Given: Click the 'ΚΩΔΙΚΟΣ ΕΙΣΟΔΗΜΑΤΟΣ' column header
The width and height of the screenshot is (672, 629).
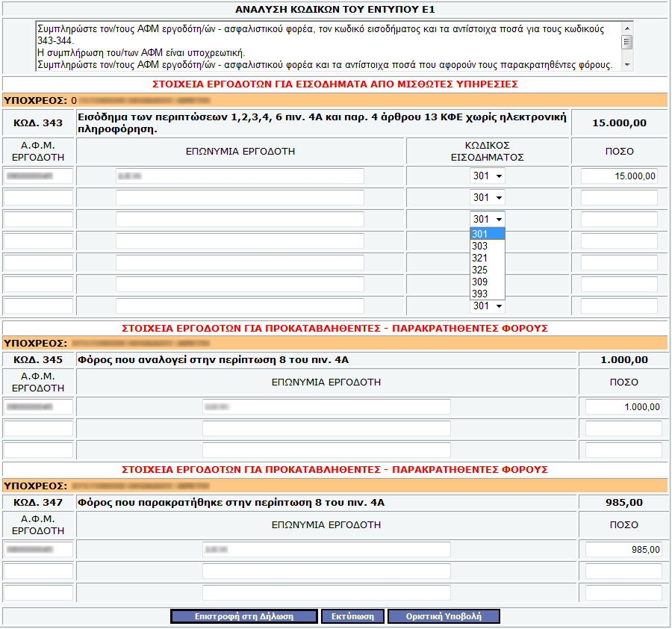Looking at the screenshot, I should 488,152.
